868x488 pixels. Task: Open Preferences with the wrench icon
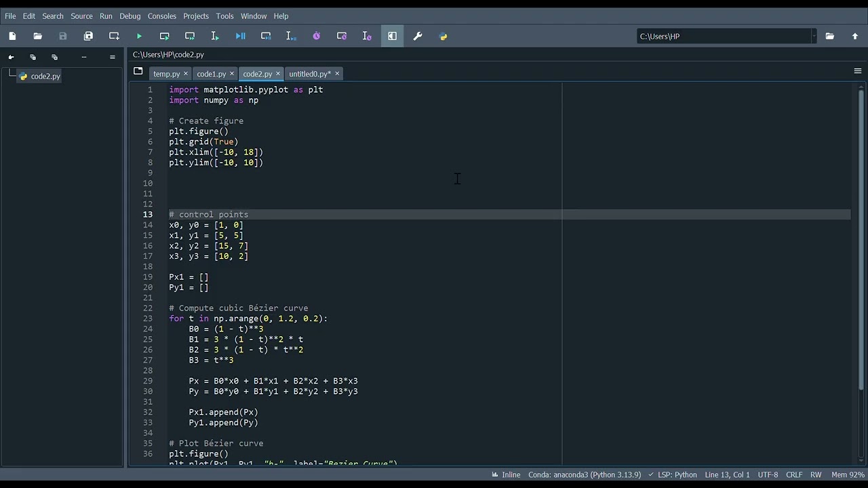pyautogui.click(x=418, y=36)
